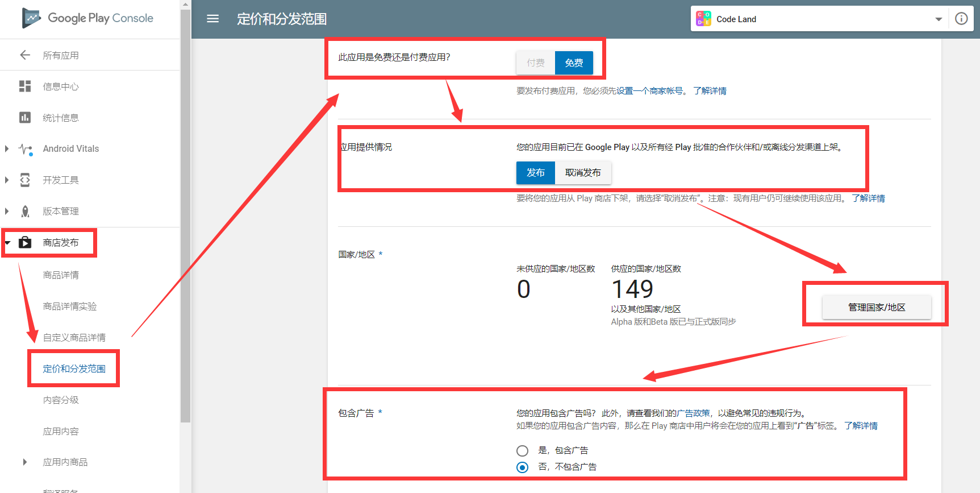980x493 pixels.
Task: Choose radio button 否，不包含广告
Action: pyautogui.click(x=522, y=467)
